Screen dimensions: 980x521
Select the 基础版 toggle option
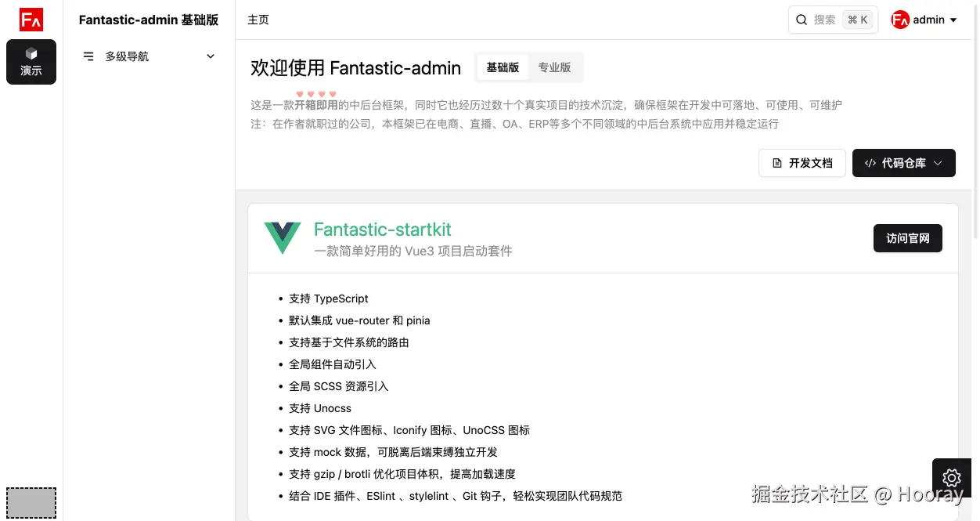(503, 67)
